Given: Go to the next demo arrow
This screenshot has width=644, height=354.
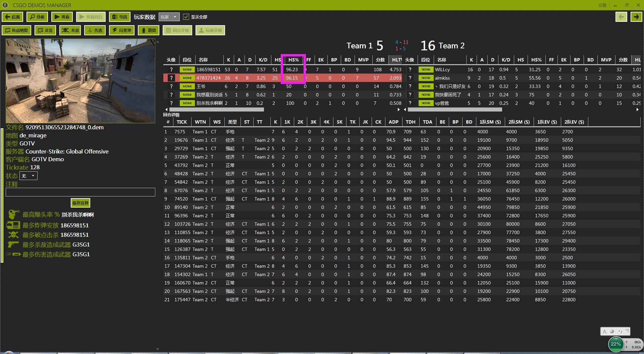Looking at the screenshot, I should click(x=636, y=17).
